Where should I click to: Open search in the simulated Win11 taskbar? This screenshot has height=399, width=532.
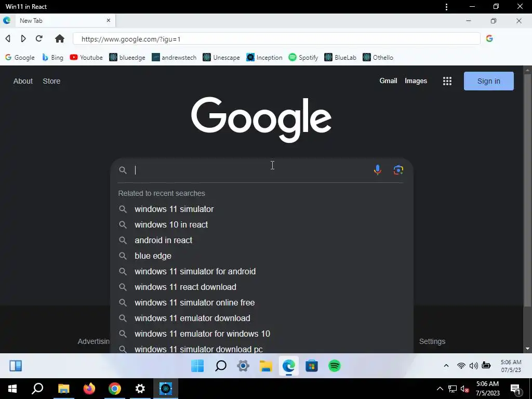coord(221,366)
